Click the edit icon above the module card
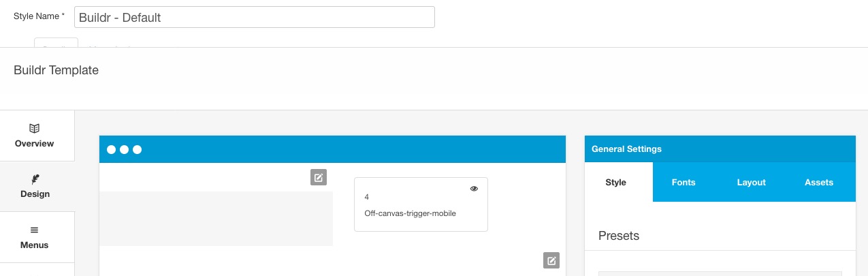The width and height of the screenshot is (868, 276). pyautogui.click(x=319, y=177)
